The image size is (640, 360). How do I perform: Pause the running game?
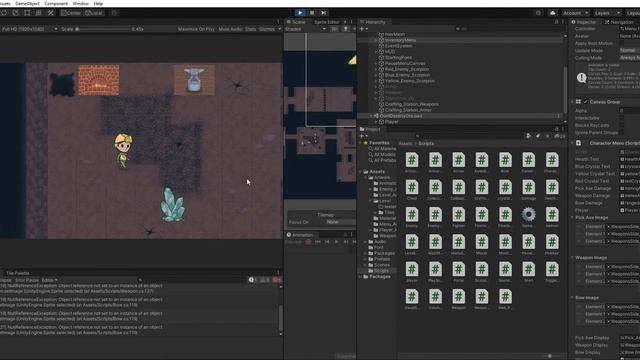pyautogui.click(x=312, y=13)
